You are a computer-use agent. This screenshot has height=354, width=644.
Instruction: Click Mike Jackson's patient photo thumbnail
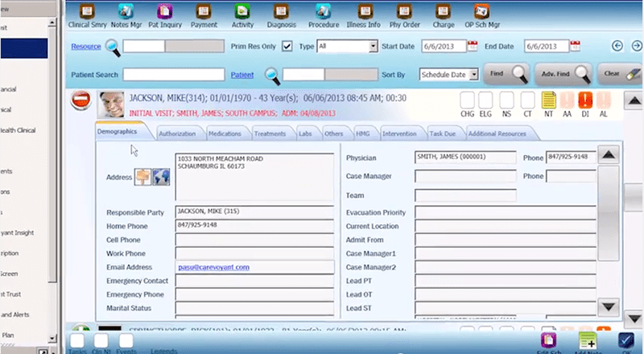point(110,105)
